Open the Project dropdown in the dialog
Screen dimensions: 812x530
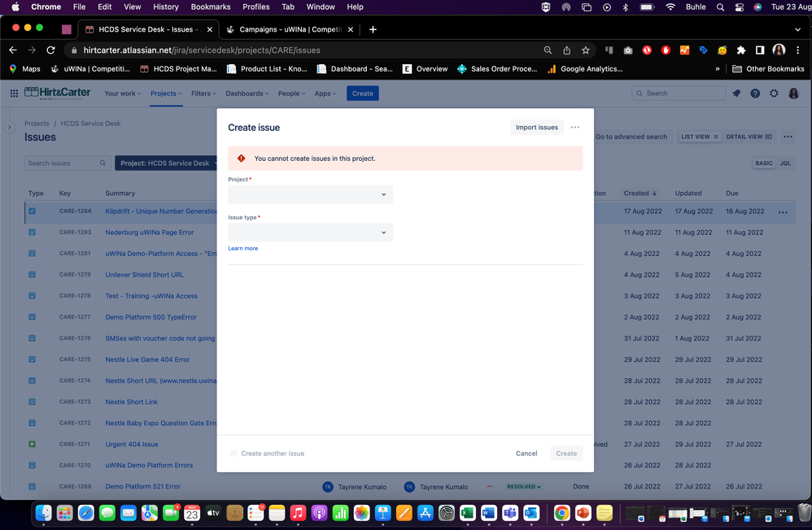pyautogui.click(x=310, y=194)
